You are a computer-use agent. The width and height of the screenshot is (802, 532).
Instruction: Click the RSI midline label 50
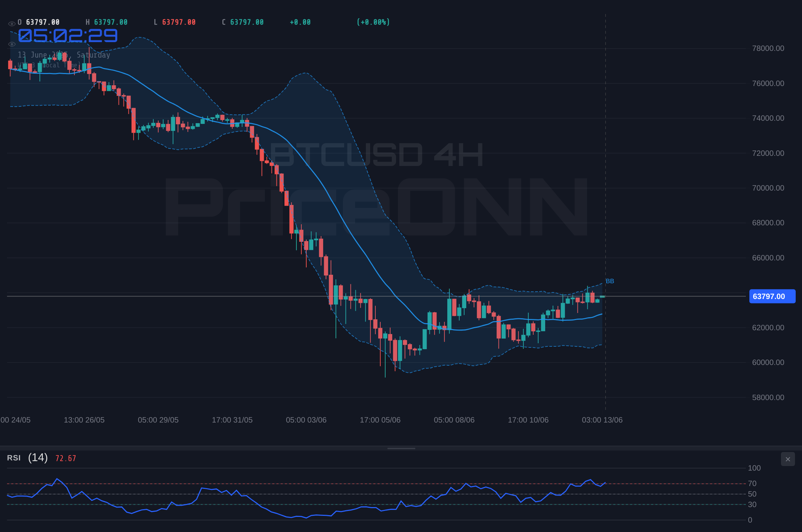pyautogui.click(x=752, y=494)
